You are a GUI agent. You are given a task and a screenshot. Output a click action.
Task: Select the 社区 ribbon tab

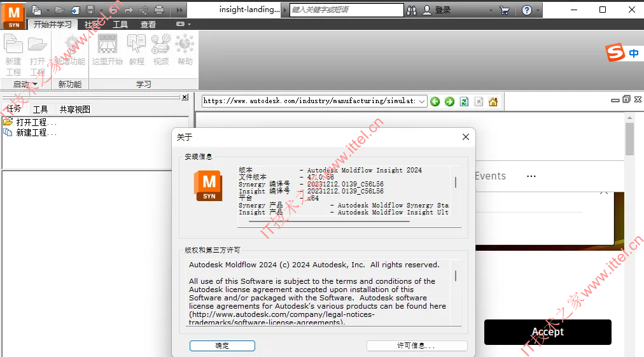click(92, 25)
